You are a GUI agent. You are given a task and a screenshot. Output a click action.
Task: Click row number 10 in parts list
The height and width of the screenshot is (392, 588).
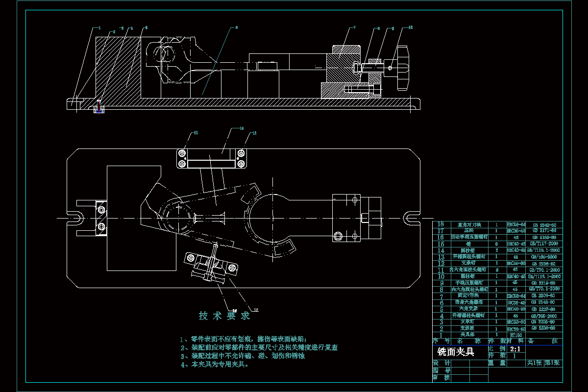point(441,276)
